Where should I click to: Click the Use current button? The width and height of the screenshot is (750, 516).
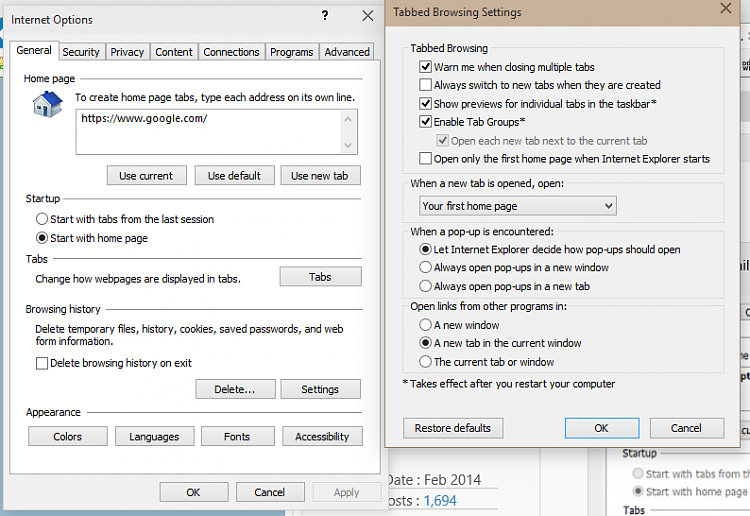coord(146,176)
